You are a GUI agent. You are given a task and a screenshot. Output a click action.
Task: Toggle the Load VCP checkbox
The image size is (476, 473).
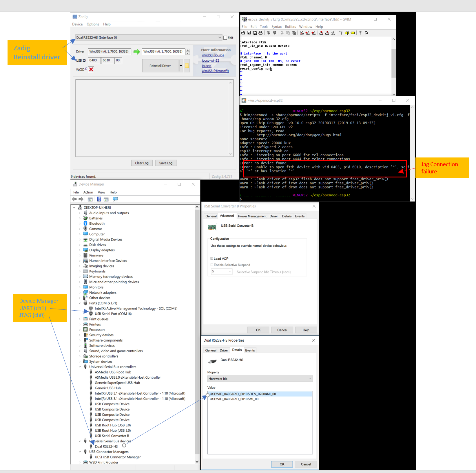coord(212,258)
